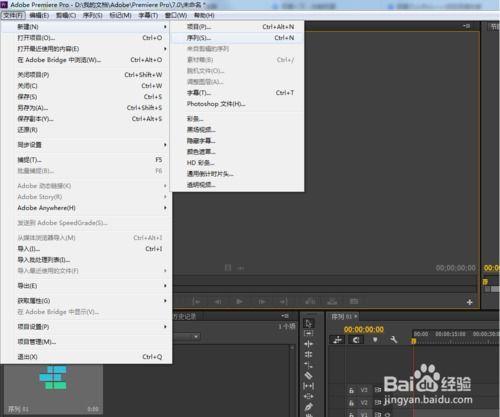Image resolution: width=500 pixels, height=417 pixels.
Task: Select the Razor tool
Action: click(308, 376)
